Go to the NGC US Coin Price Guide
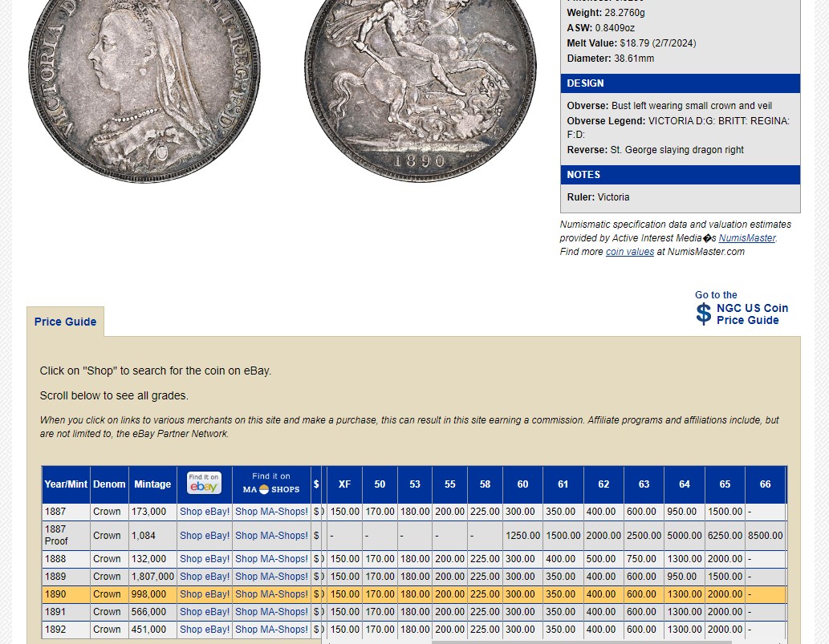The height and width of the screenshot is (644, 829). point(751,314)
